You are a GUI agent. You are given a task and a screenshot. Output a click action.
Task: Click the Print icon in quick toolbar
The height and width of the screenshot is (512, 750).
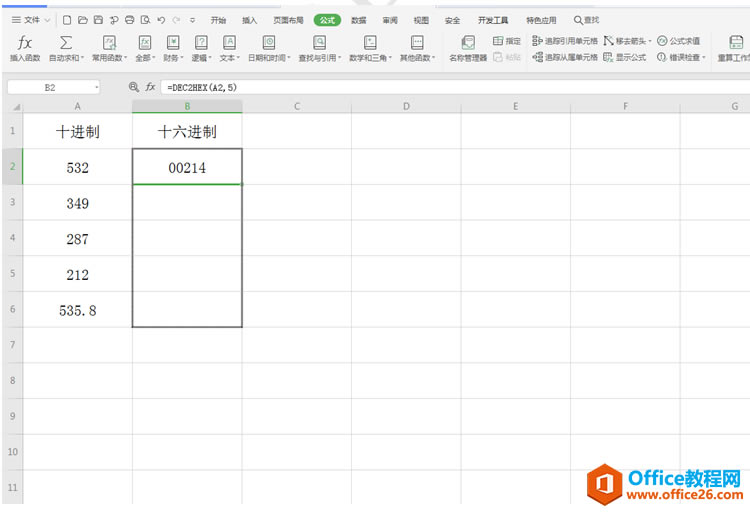point(129,20)
